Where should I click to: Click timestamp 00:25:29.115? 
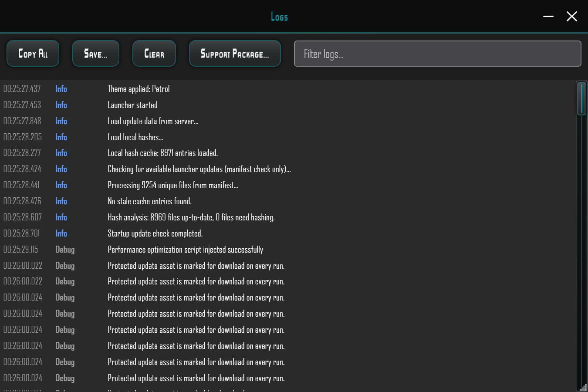[21, 250]
